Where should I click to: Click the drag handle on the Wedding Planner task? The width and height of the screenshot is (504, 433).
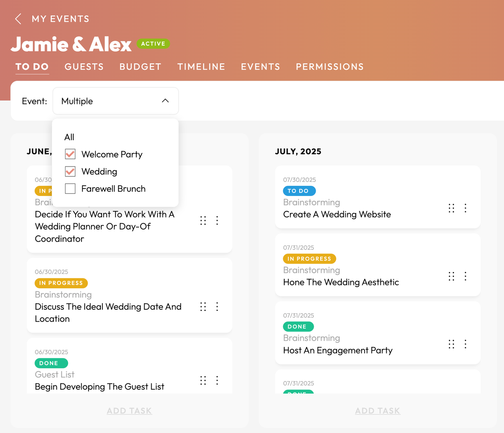tap(203, 220)
